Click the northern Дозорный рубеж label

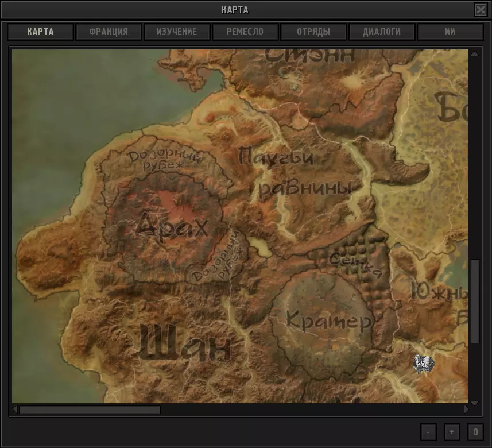click(164, 160)
